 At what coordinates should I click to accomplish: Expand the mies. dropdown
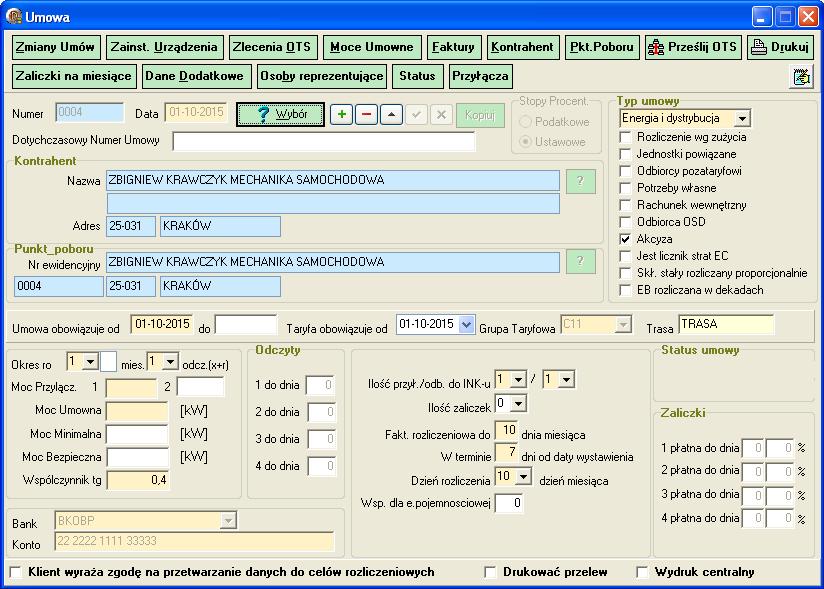coord(170,362)
